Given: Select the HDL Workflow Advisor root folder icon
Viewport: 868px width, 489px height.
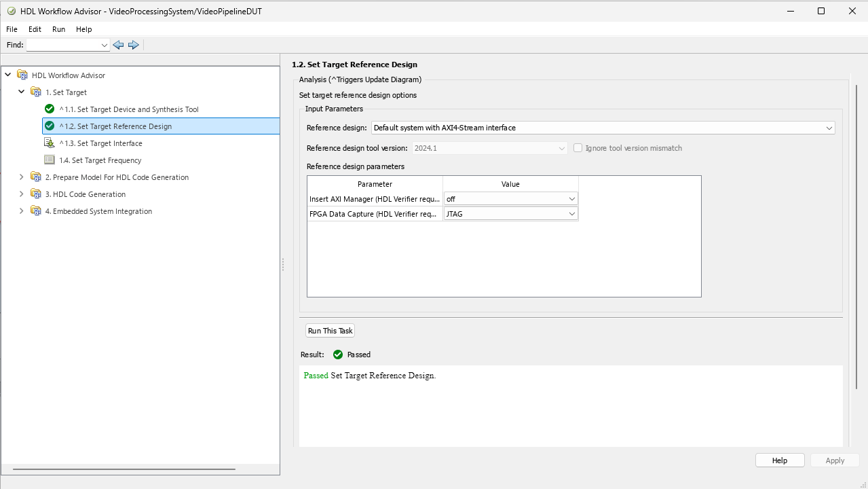Looking at the screenshot, I should click(22, 75).
